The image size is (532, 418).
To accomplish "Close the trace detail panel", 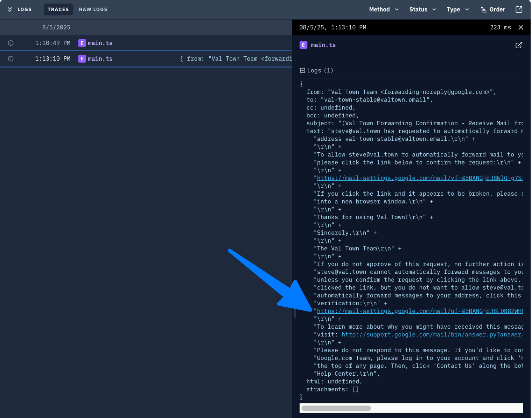I will 520,27.
